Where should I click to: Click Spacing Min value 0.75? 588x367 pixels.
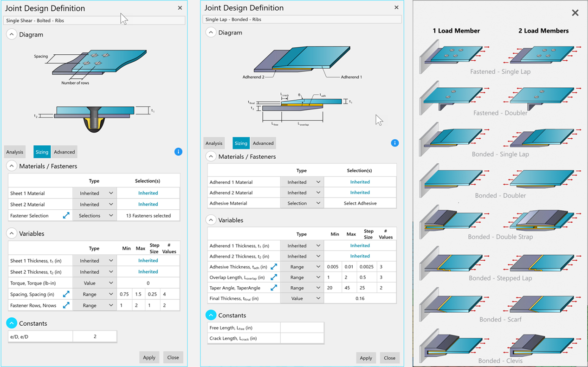pyautogui.click(x=124, y=294)
